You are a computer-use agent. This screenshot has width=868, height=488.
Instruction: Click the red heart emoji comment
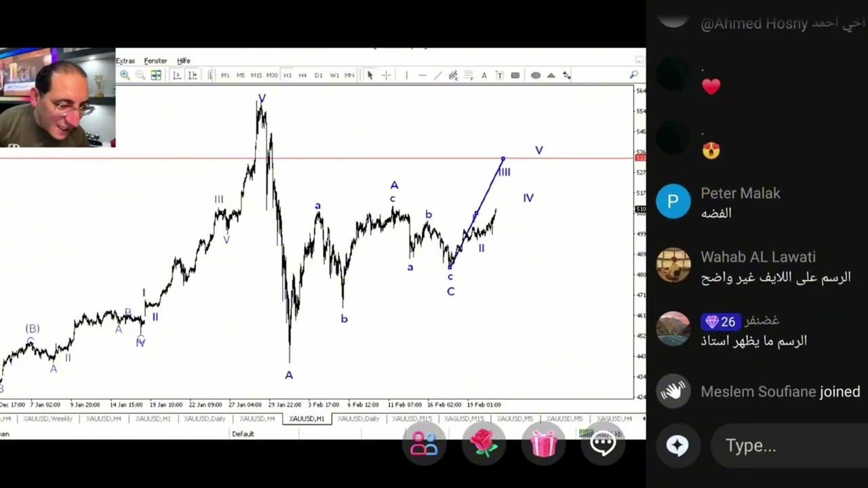point(711,87)
